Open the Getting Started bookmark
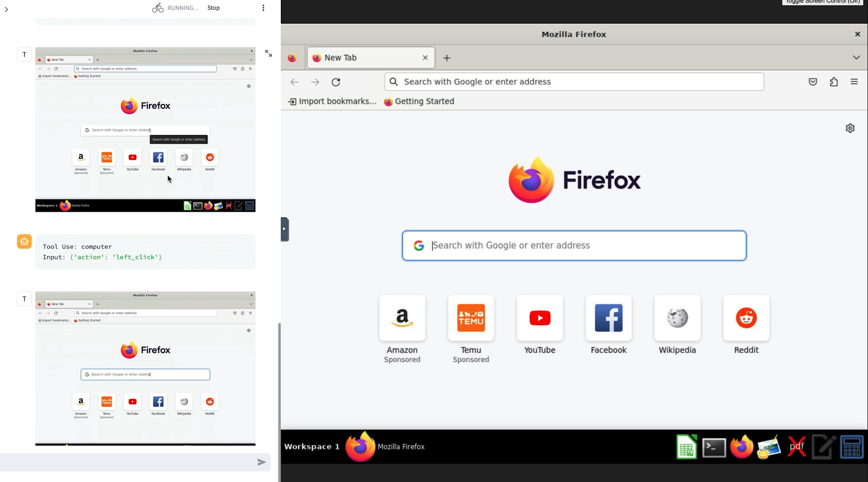 [x=419, y=101]
